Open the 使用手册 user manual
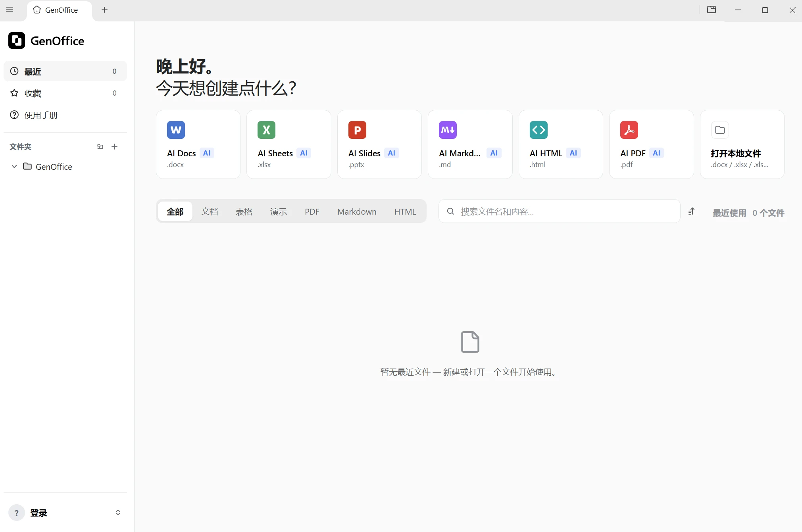 (65, 115)
